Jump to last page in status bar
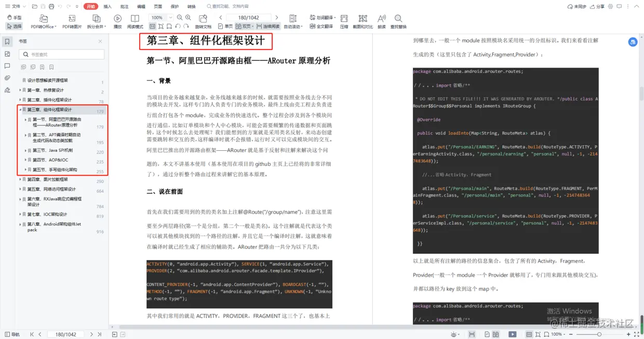Screen dimensions: 644x339 [100, 334]
